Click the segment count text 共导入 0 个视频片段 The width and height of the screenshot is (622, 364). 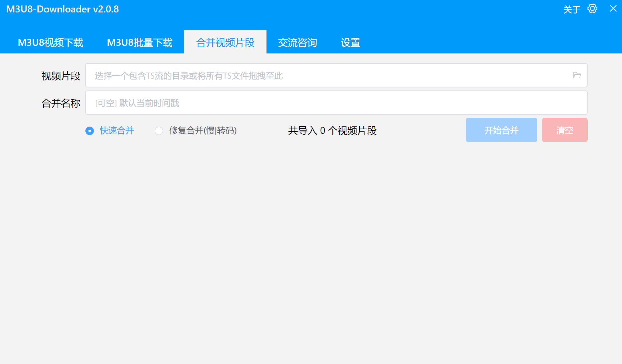332,131
